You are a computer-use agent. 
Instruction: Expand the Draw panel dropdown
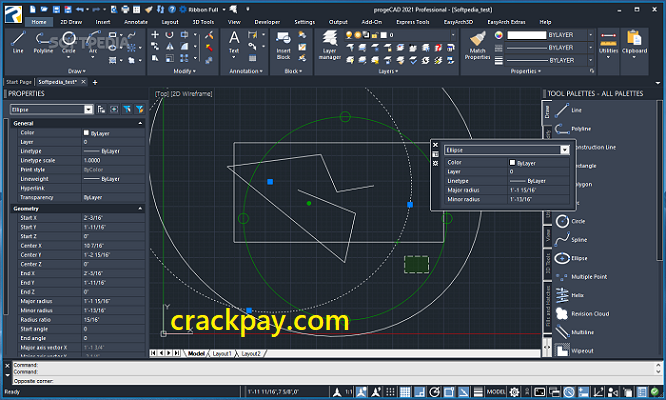[x=76, y=71]
